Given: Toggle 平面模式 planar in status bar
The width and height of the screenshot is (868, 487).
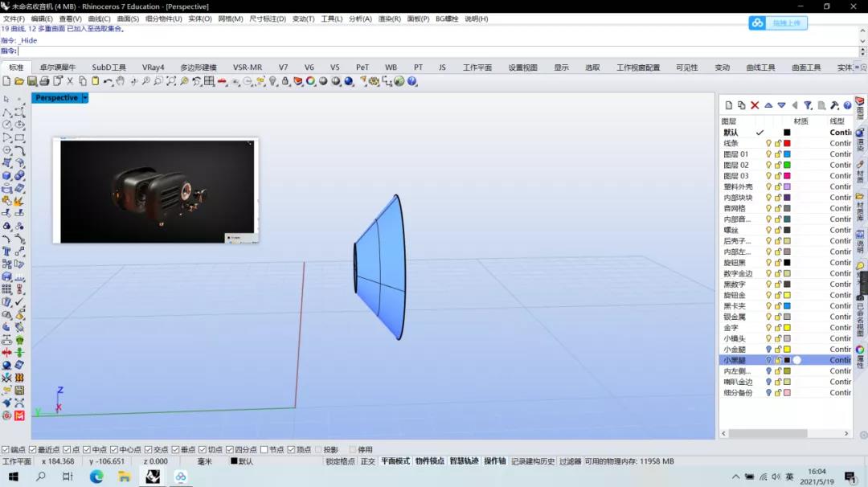Looking at the screenshot, I should (x=395, y=461).
